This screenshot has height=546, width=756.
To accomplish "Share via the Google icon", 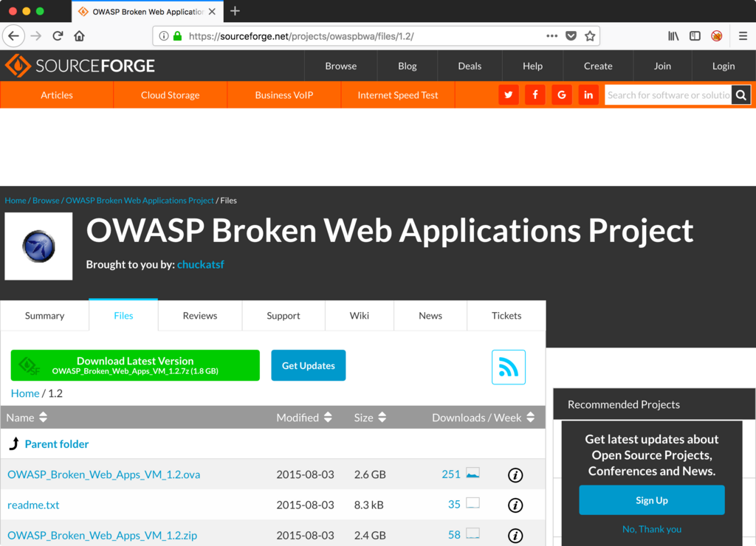I will 562,95.
